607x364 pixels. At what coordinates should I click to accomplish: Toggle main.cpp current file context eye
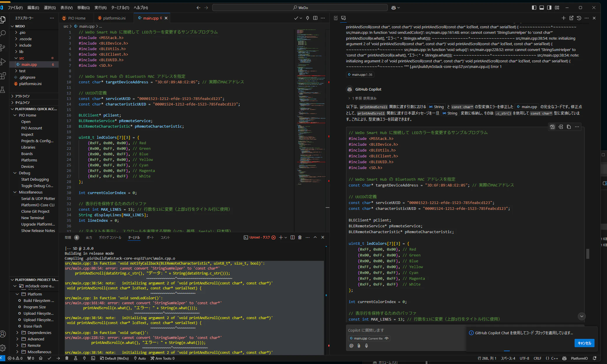click(387, 338)
